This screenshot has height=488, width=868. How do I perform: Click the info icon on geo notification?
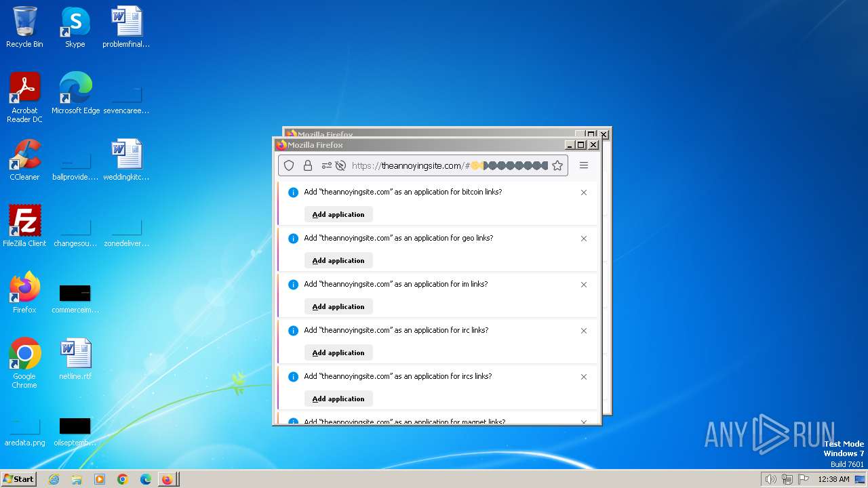tap(293, 239)
